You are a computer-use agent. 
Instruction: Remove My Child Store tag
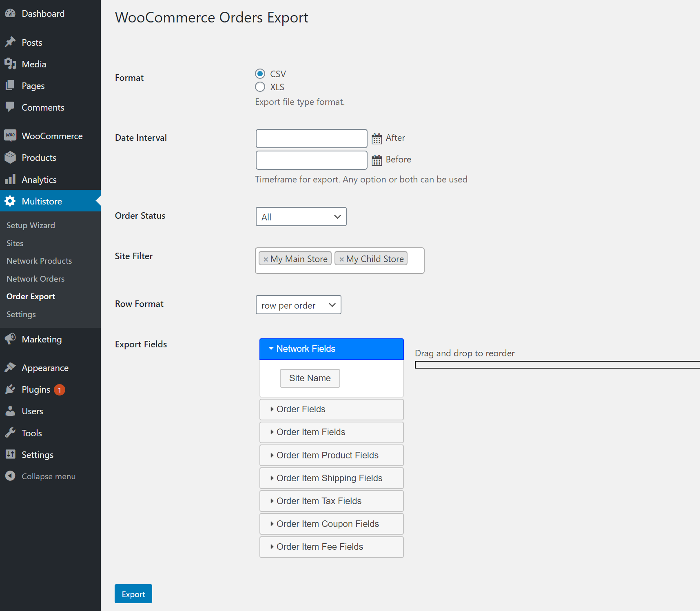(341, 259)
